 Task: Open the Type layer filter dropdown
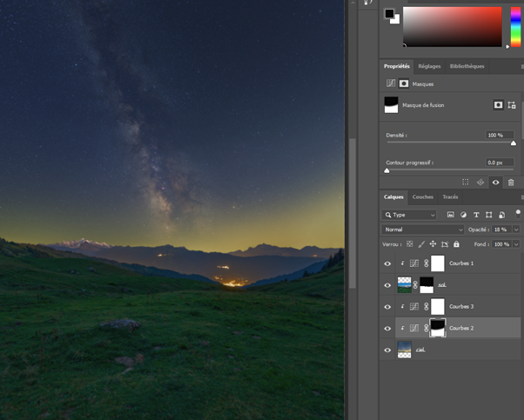409,215
